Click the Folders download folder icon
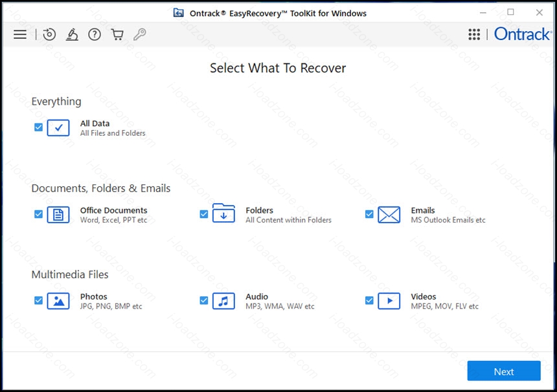557x392 pixels. [223, 213]
